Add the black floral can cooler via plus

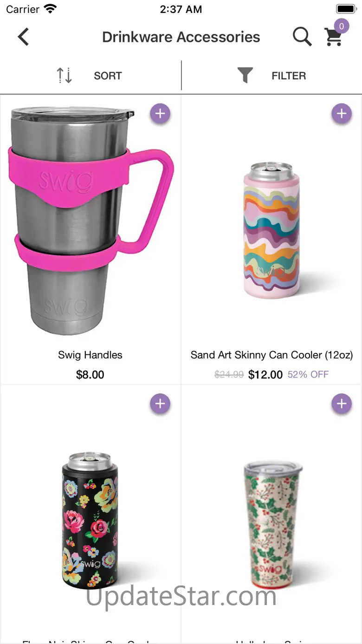[160, 404]
